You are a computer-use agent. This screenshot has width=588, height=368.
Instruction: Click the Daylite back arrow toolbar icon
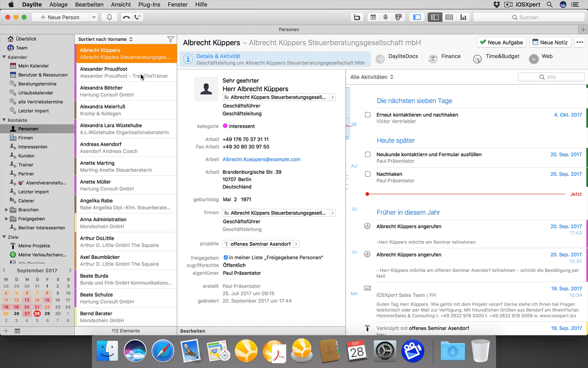point(357,17)
